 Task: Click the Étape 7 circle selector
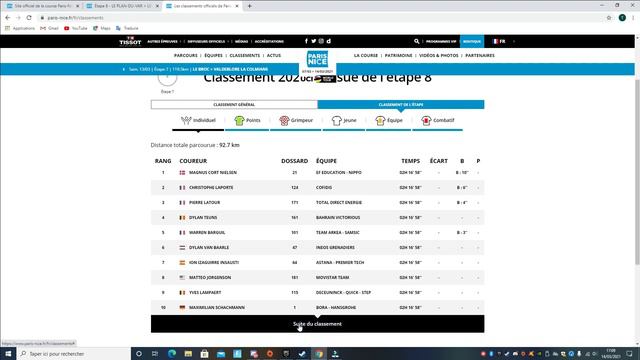pyautogui.click(x=167, y=78)
